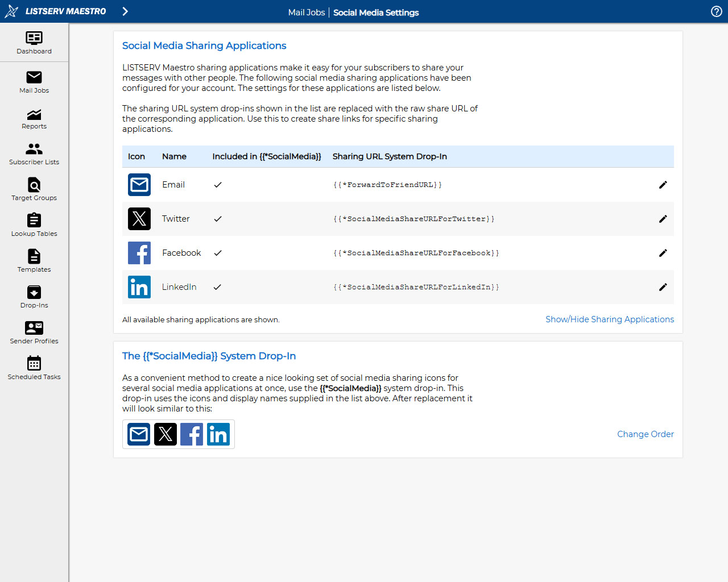The width and height of the screenshot is (728, 582).
Task: Open Target Groups in the sidebar
Action: tap(34, 190)
